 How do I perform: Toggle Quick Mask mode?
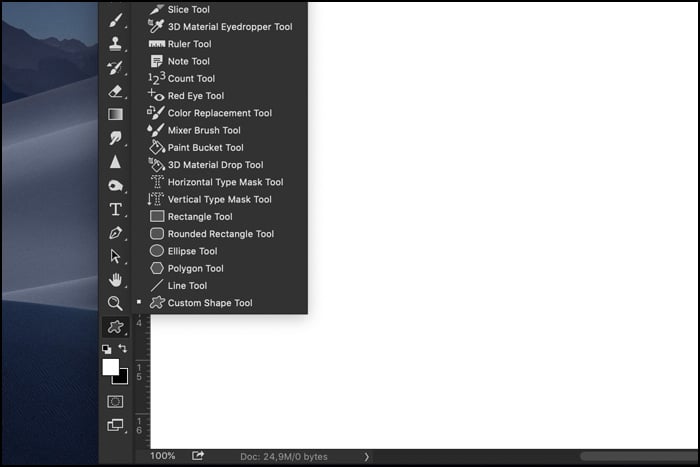pos(115,401)
